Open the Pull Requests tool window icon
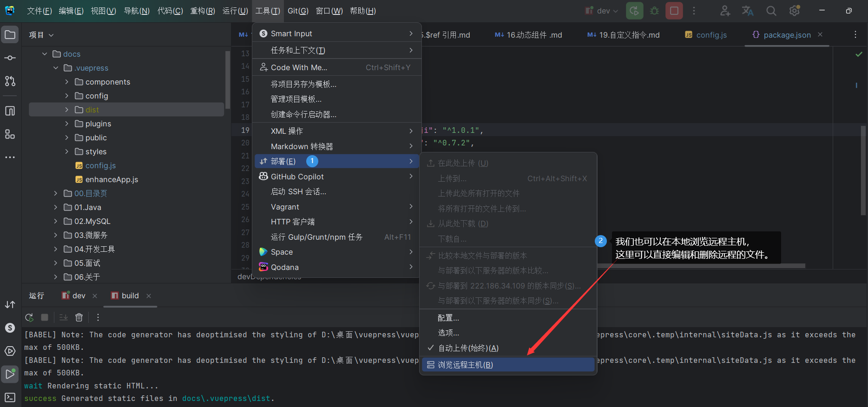 coord(10,81)
